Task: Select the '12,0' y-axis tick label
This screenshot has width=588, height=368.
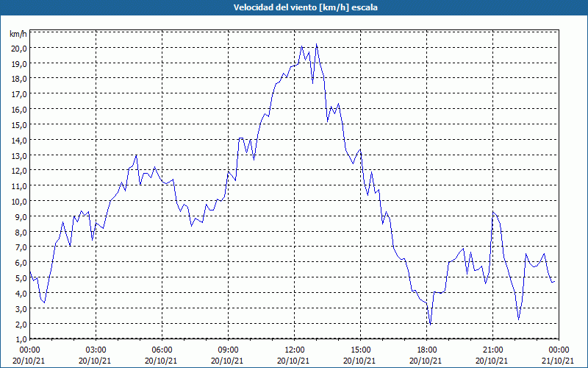Action: 19,171
